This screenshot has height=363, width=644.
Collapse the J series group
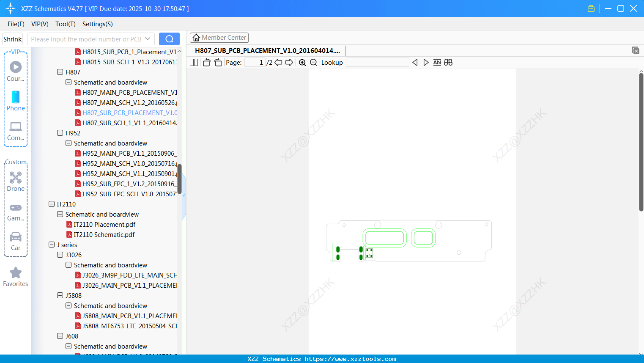pos(52,245)
